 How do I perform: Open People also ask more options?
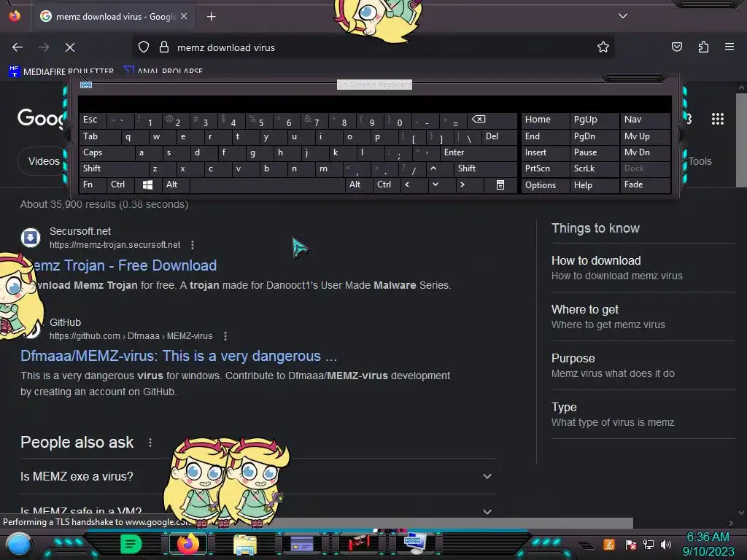click(150, 443)
